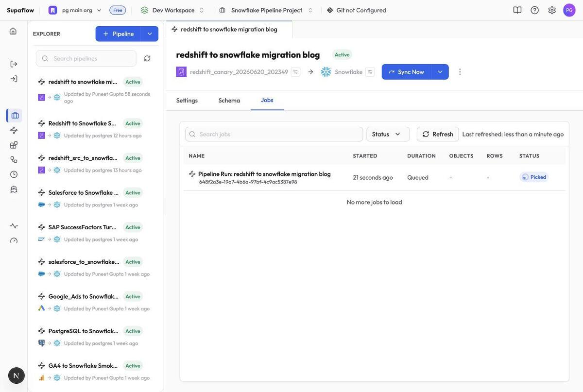The height and width of the screenshot is (392, 583).
Task: Click the OBJECTS column header
Action: click(461, 156)
